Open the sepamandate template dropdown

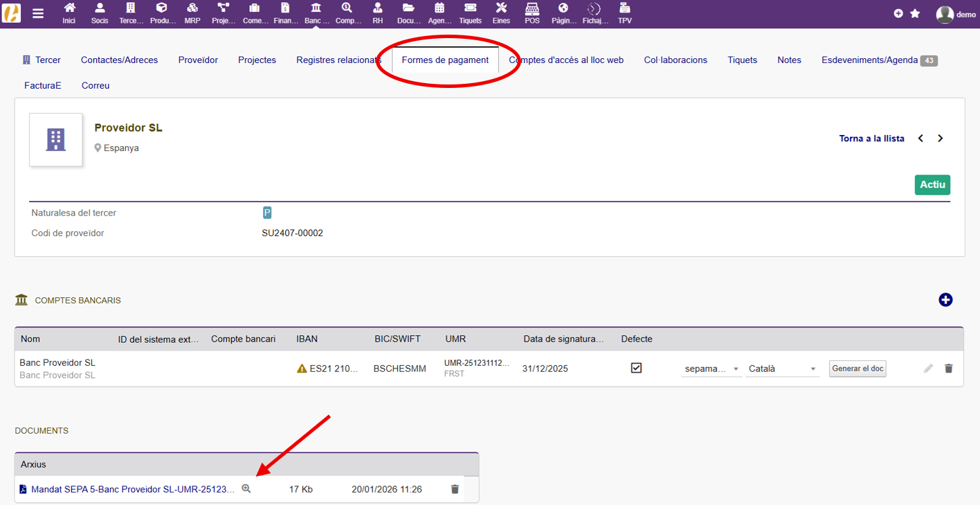click(711, 369)
